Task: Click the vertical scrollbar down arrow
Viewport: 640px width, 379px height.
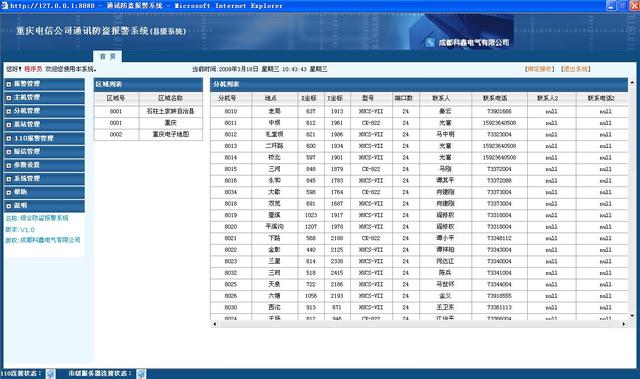Action: click(632, 315)
